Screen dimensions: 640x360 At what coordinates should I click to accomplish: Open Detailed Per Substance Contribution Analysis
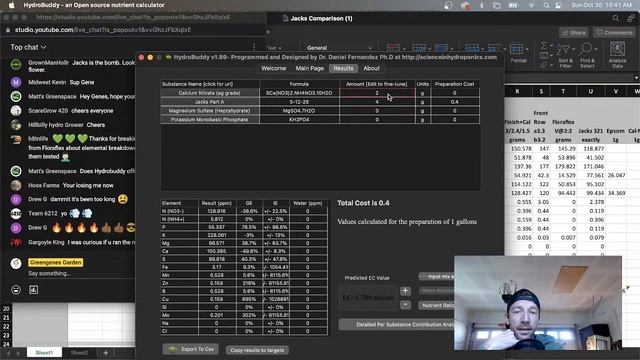tap(397, 324)
